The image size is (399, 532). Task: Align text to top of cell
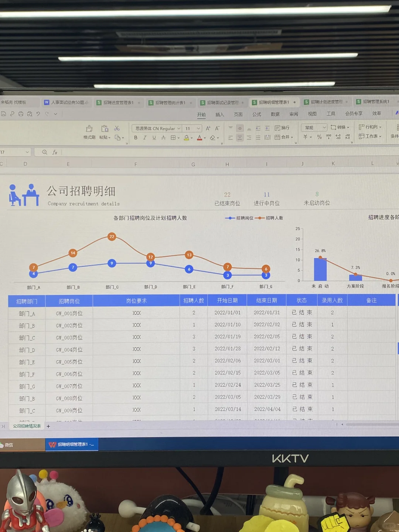(231, 128)
